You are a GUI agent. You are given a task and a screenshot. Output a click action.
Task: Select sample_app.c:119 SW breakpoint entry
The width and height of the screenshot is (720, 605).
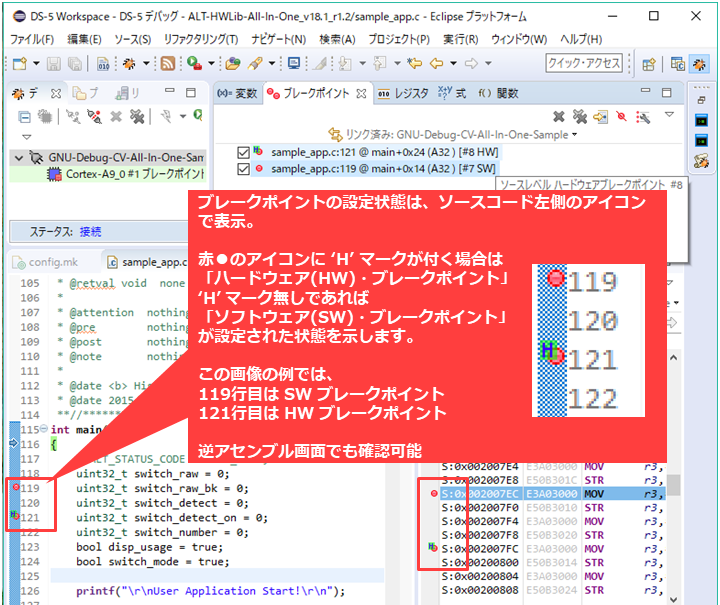click(383, 169)
